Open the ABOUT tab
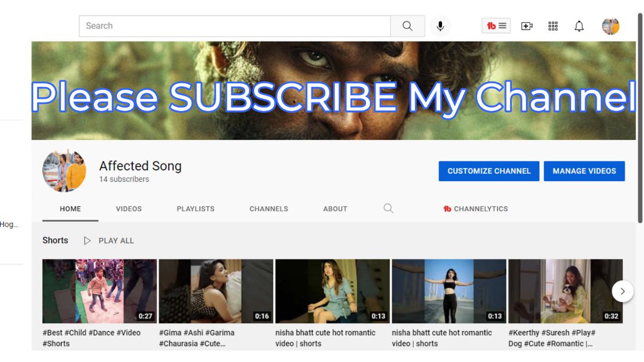Viewport: 644px width, 362px height. pyautogui.click(x=335, y=209)
